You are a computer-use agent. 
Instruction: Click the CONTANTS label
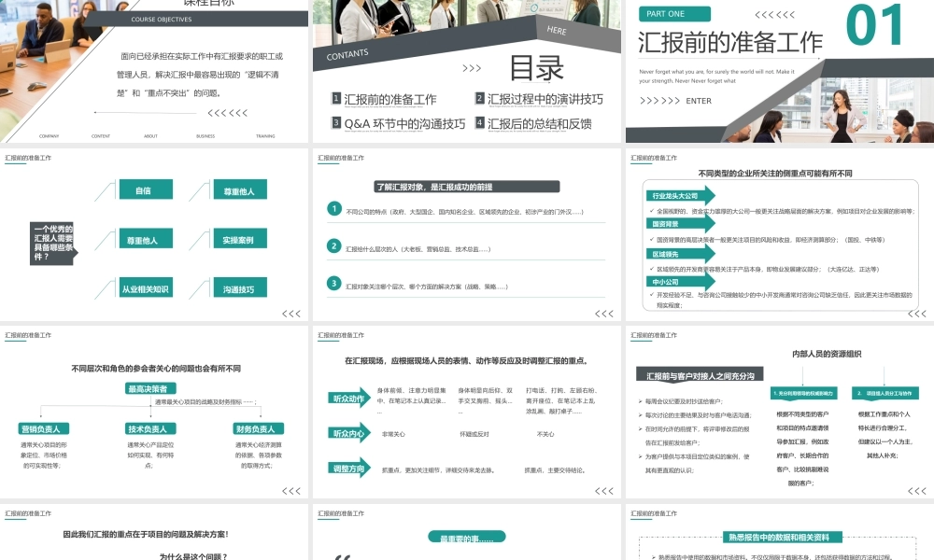coord(347,55)
